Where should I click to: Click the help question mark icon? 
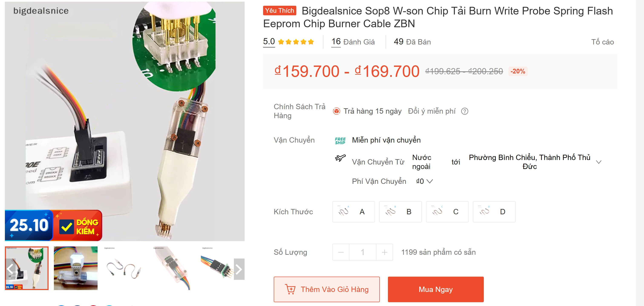click(464, 112)
